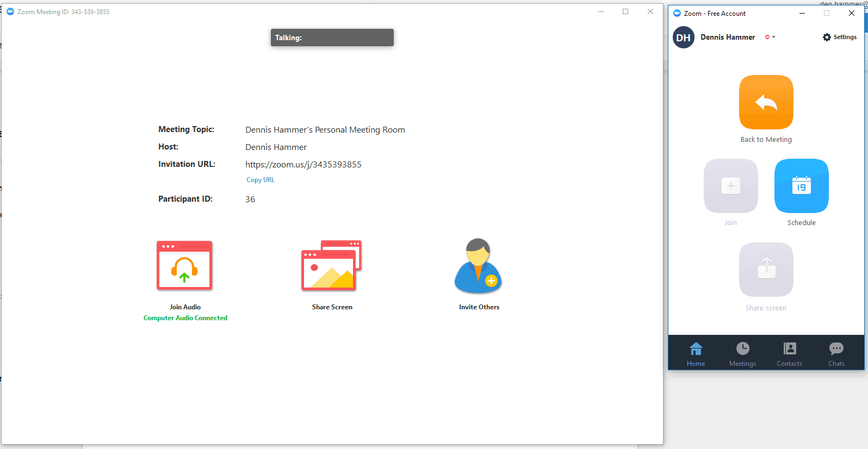Click the Zoom logo in Free Account title bar
This screenshot has height=449, width=868.
point(677,13)
